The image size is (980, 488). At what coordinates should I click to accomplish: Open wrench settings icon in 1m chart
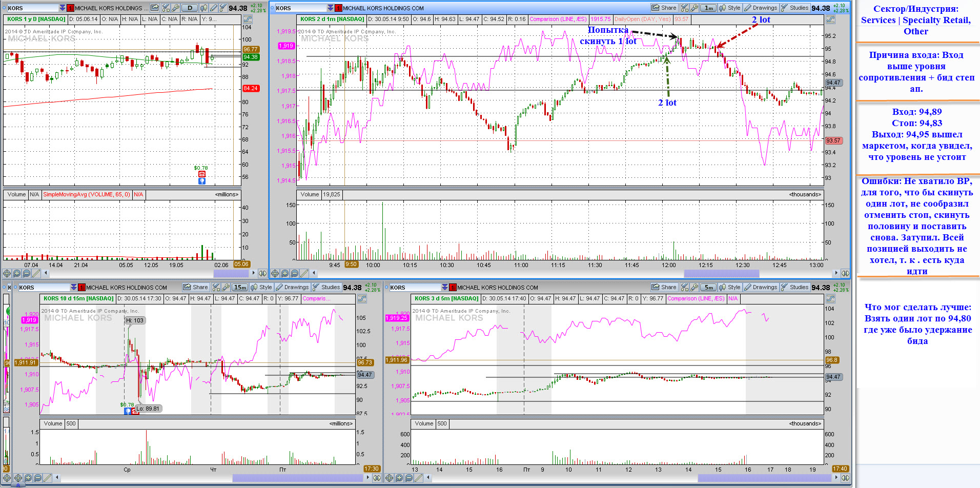coord(694,8)
